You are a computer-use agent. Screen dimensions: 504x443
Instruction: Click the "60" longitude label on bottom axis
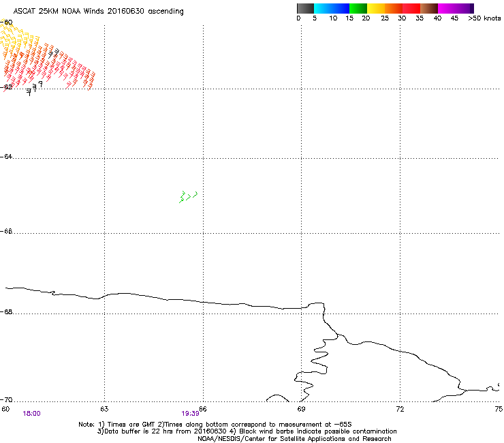(5, 409)
